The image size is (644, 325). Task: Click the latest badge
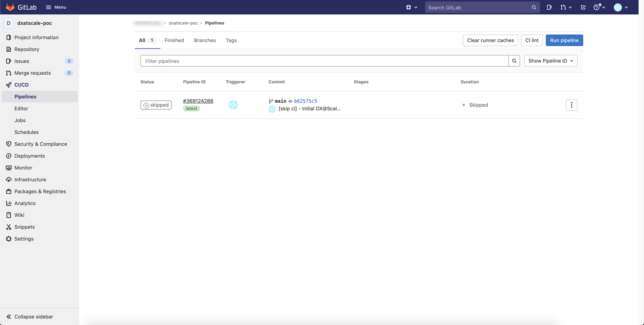(192, 108)
